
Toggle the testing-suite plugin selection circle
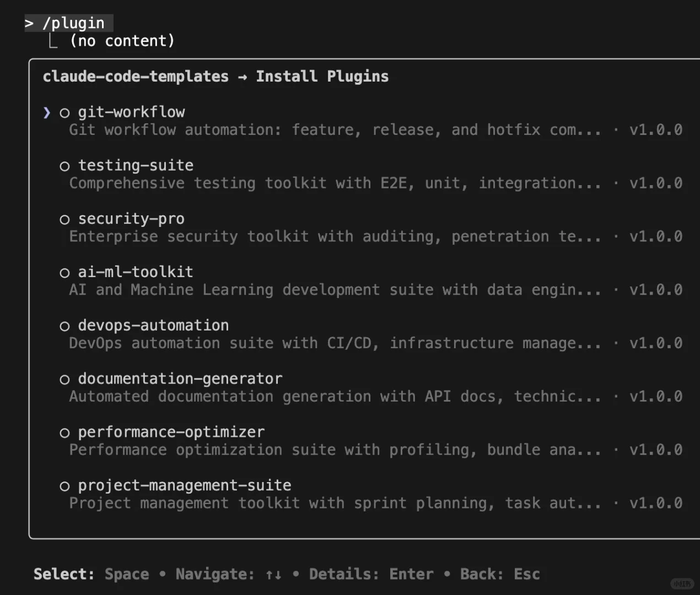point(64,166)
